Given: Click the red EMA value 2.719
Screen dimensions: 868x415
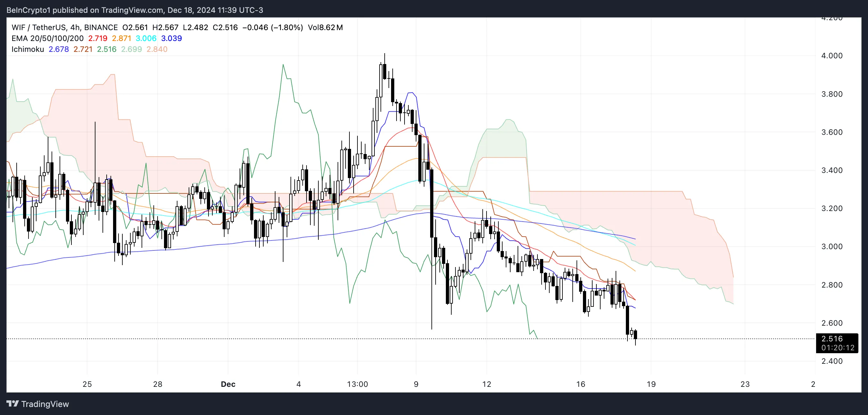Looking at the screenshot, I should (97, 38).
